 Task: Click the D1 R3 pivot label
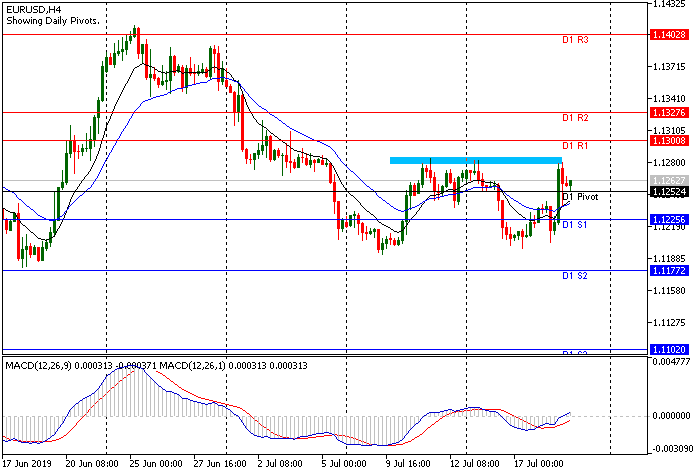tap(574, 40)
